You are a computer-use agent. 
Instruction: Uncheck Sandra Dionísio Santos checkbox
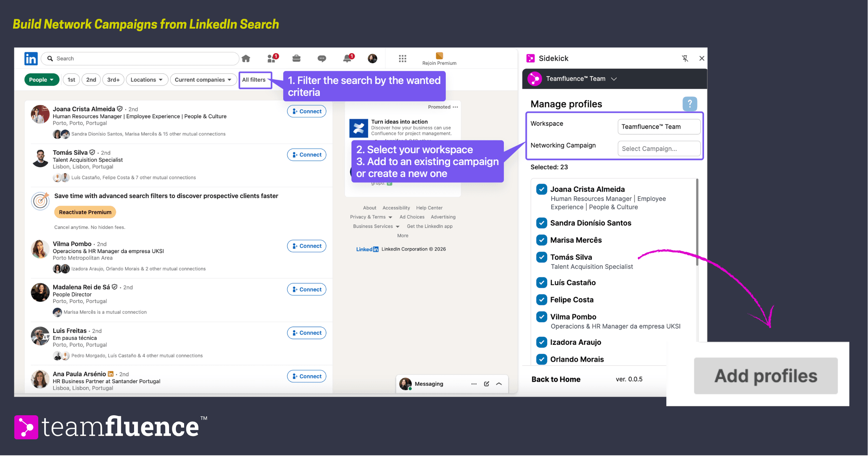coord(542,223)
